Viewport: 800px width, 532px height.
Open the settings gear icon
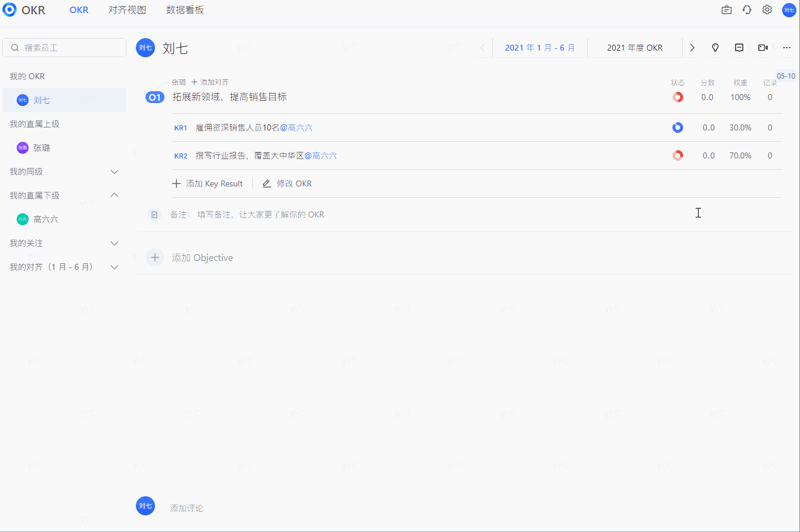[767, 10]
